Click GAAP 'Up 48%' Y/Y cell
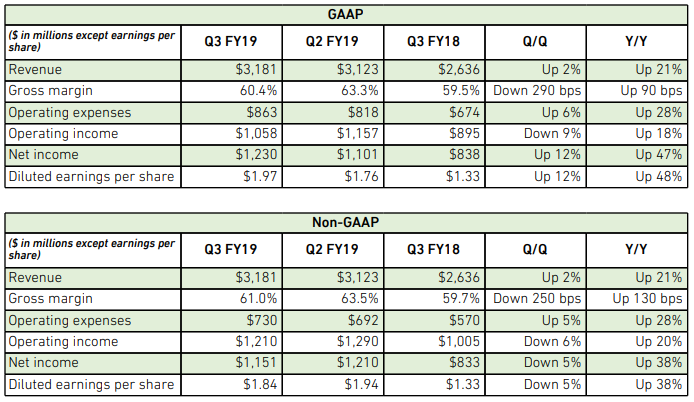Screen dimensions: 694x402 tap(636, 177)
